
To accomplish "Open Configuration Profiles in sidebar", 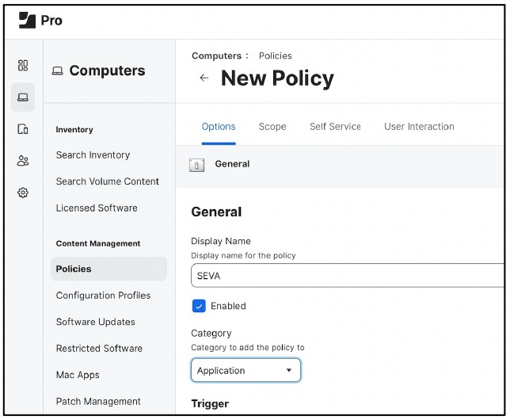I will click(103, 296).
